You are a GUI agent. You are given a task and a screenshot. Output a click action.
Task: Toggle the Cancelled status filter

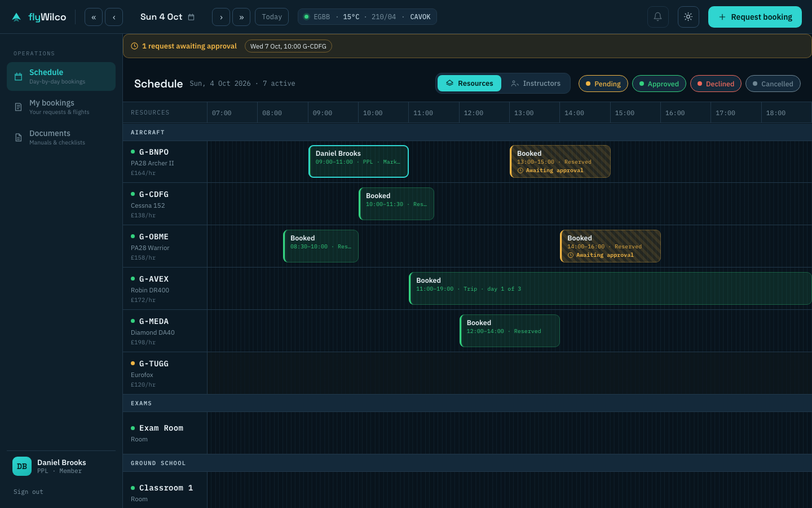click(x=773, y=84)
